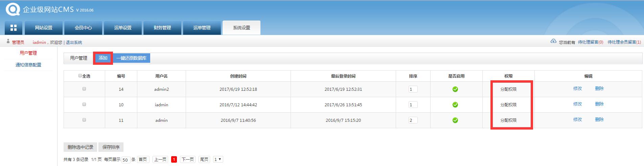Click green enabled checkmark for admin row
Viewport: 644px width, 166px height.
pos(455,120)
